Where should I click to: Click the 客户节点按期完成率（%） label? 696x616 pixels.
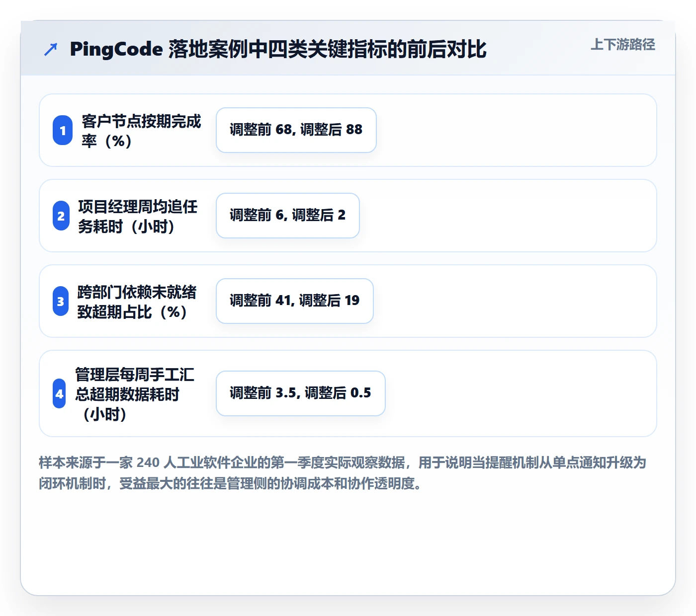coord(142,131)
